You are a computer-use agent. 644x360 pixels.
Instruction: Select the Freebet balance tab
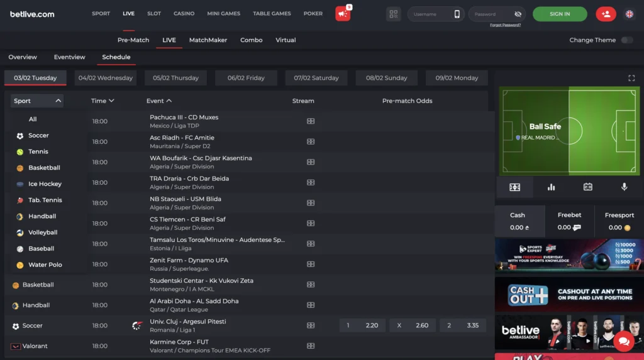(x=569, y=221)
